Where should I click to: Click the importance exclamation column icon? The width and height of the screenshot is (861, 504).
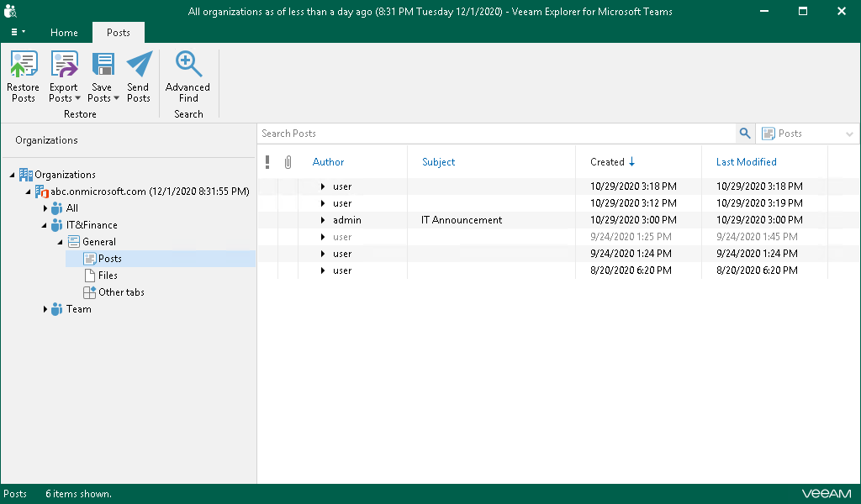click(x=267, y=162)
